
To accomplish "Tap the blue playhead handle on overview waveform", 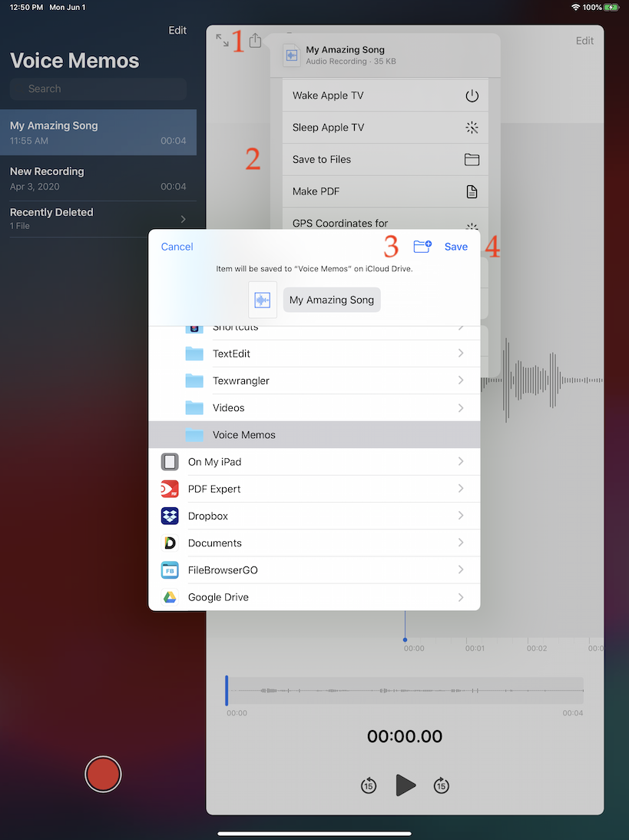I will (227, 691).
